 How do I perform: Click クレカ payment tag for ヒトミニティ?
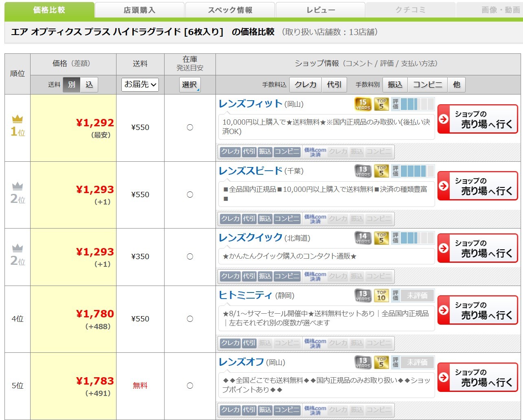230,343
